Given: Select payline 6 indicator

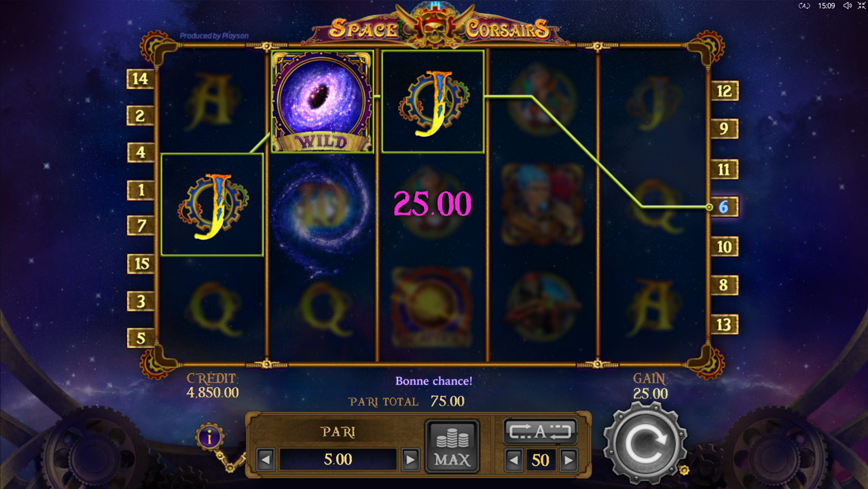Looking at the screenshot, I should pos(724,207).
